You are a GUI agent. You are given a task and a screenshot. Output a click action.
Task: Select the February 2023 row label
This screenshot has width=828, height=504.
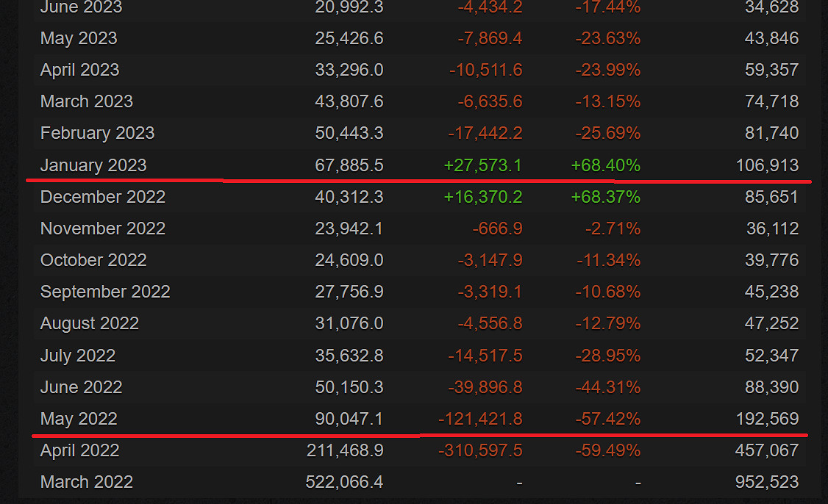coord(98,133)
